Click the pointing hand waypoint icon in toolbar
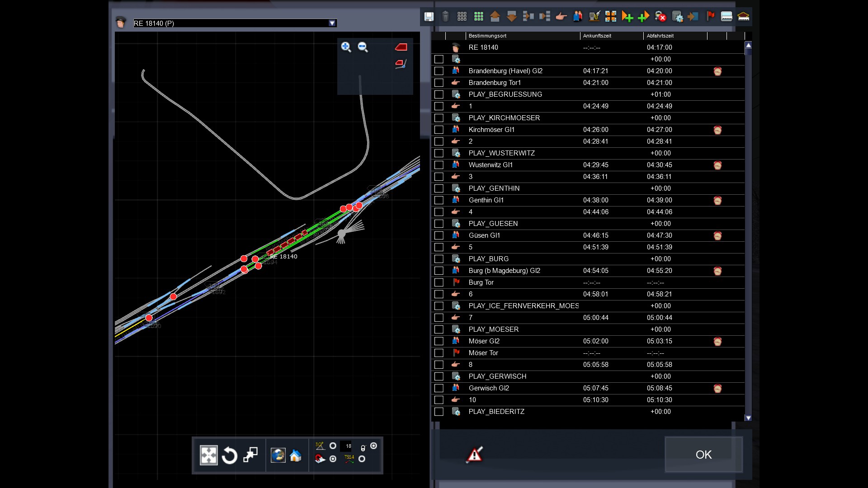 pos(561,17)
